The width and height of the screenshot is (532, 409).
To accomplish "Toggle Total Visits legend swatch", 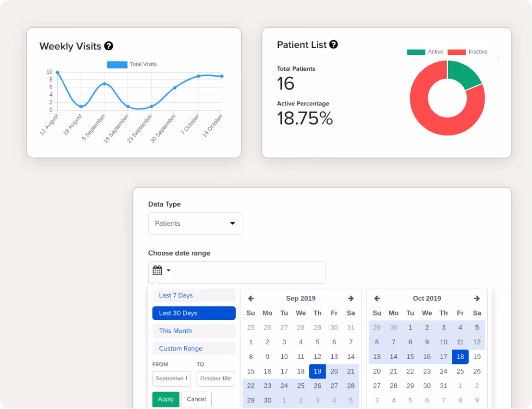I will 117,64.
